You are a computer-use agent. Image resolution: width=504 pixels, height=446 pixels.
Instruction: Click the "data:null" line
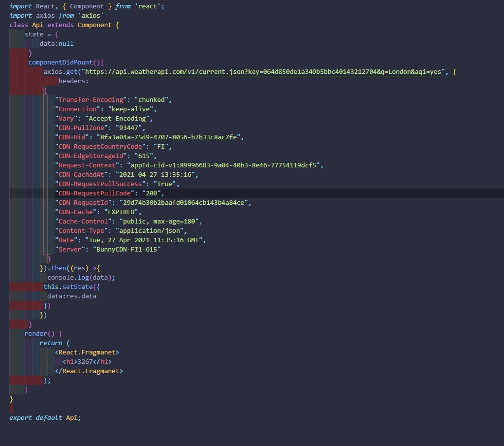click(57, 43)
